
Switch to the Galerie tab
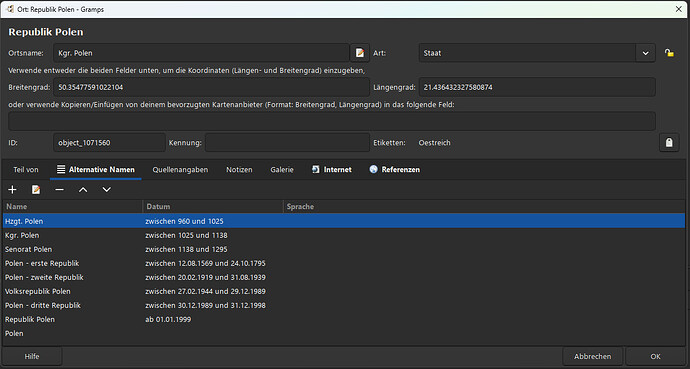(x=282, y=169)
